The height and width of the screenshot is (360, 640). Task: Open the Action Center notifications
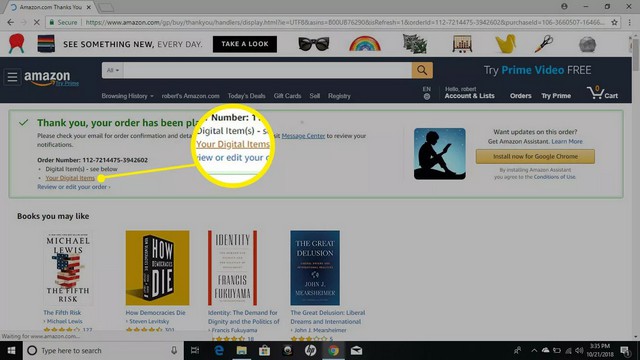pyautogui.click(x=624, y=351)
